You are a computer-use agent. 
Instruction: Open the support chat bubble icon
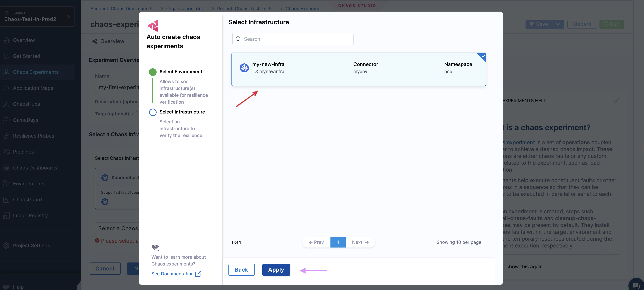coord(636,285)
